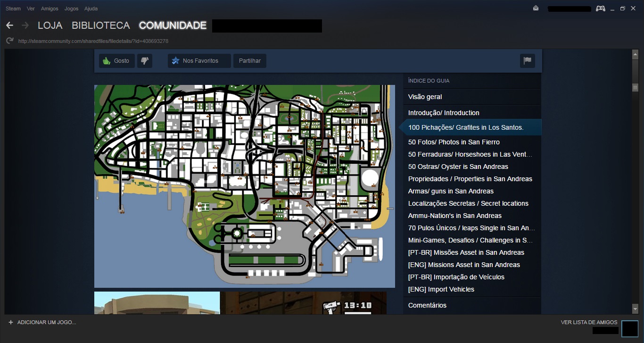Click the friends list avatar box
Image resolution: width=644 pixels, height=343 pixels.
629,328
